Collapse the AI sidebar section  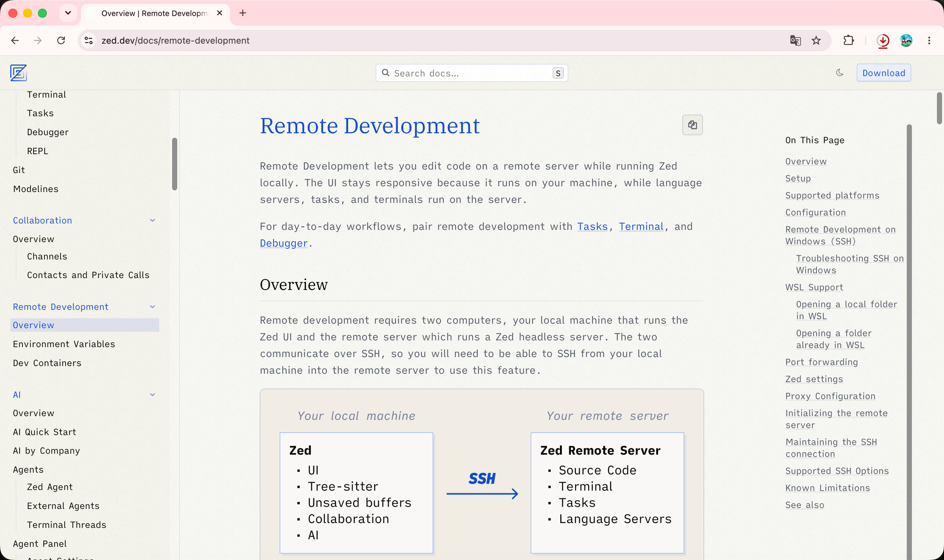tap(153, 395)
